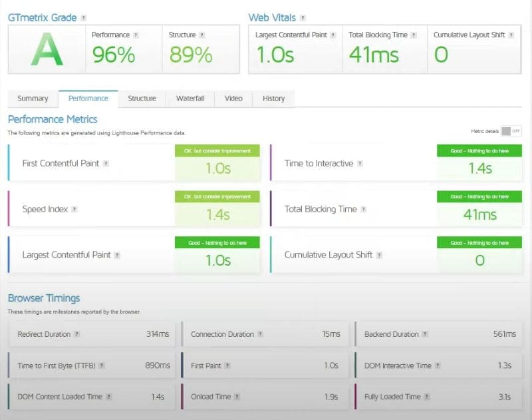Click the "314ms" Redirect Duration value

coord(158,334)
